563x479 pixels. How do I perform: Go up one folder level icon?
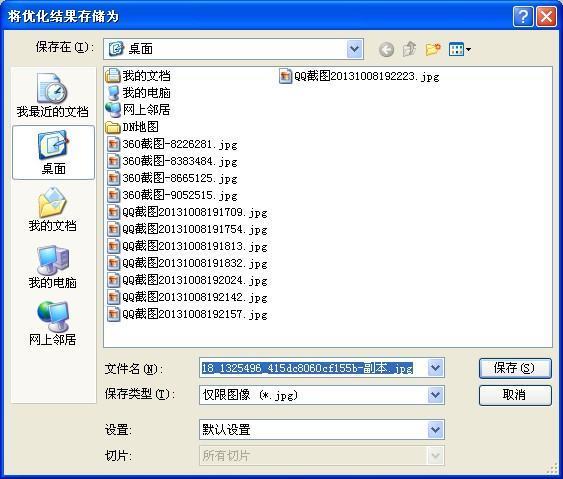point(409,49)
